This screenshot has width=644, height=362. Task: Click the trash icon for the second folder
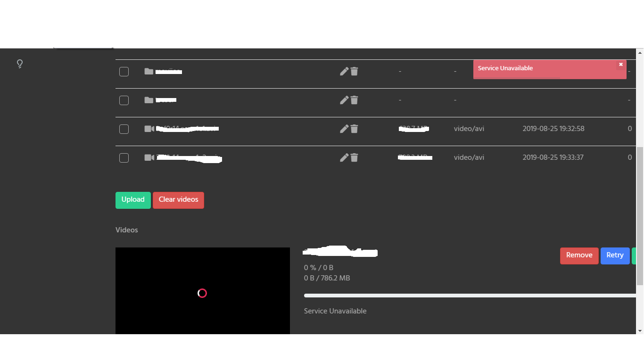(x=355, y=100)
